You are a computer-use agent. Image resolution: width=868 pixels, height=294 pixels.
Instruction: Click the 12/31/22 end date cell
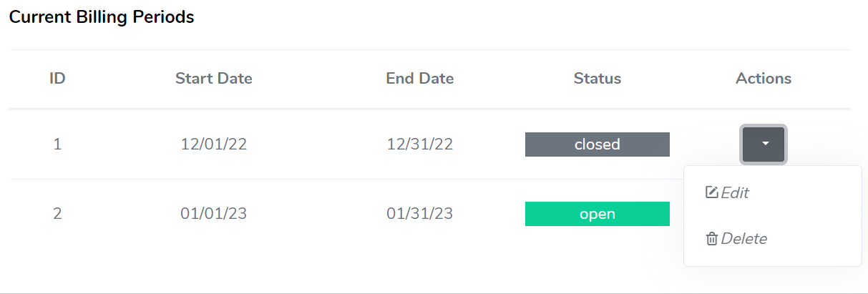(419, 144)
